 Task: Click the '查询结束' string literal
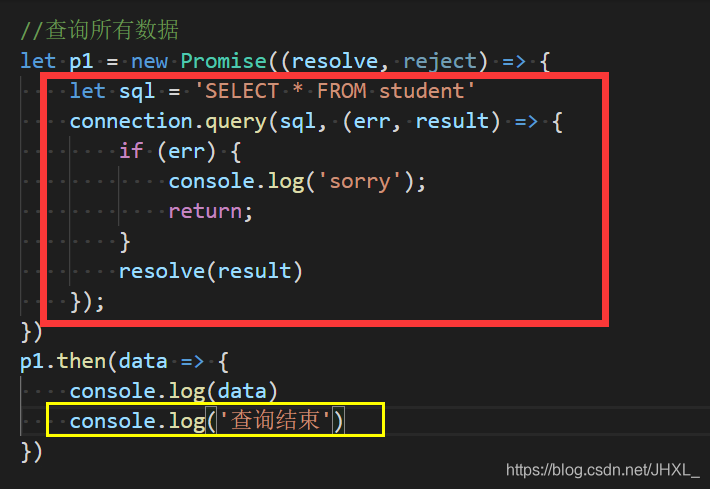[275, 421]
